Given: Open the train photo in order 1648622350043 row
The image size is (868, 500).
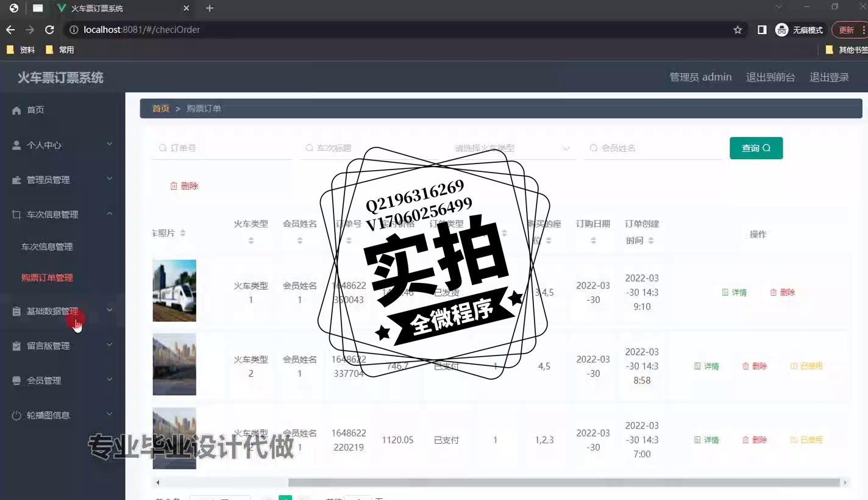Looking at the screenshot, I should (x=174, y=291).
